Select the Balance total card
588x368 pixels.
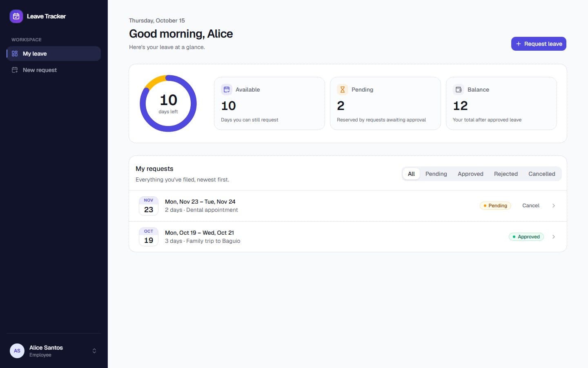501,103
